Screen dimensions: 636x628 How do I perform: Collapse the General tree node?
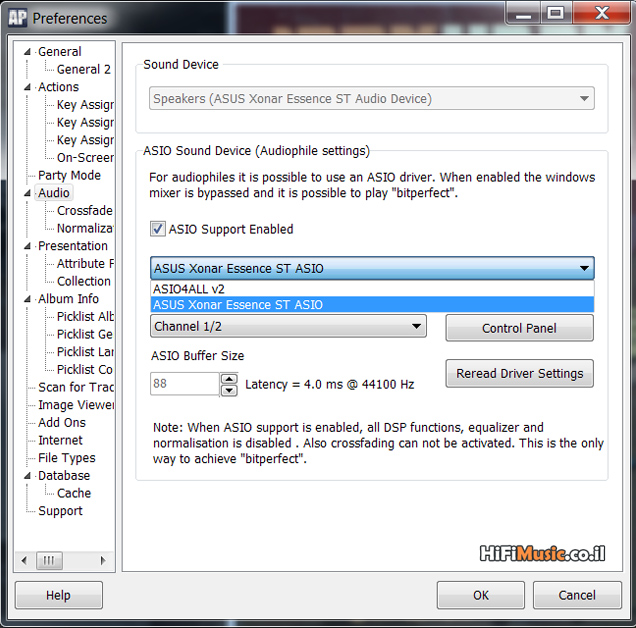27,52
